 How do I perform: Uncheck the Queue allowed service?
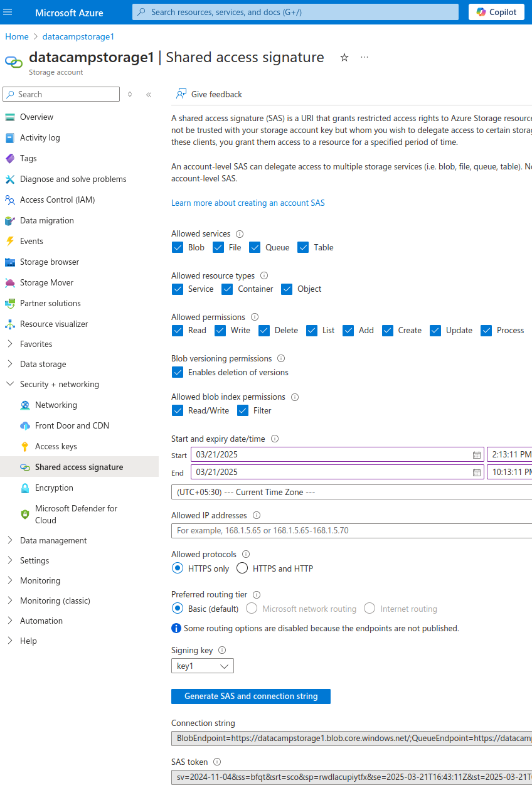[x=255, y=247]
